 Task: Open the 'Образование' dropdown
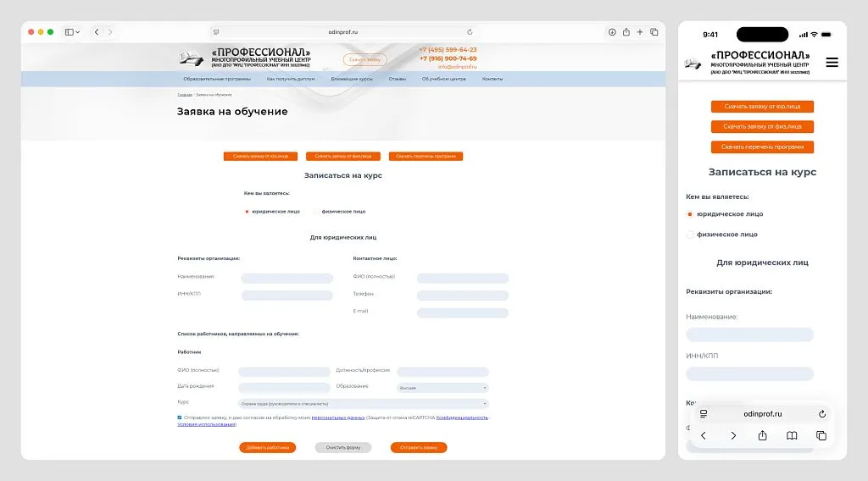442,388
